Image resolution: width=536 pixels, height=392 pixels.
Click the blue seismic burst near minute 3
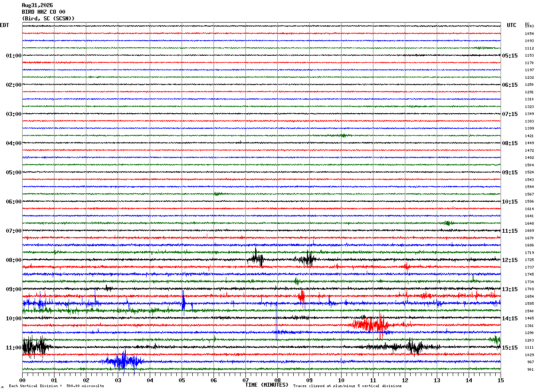point(123,361)
